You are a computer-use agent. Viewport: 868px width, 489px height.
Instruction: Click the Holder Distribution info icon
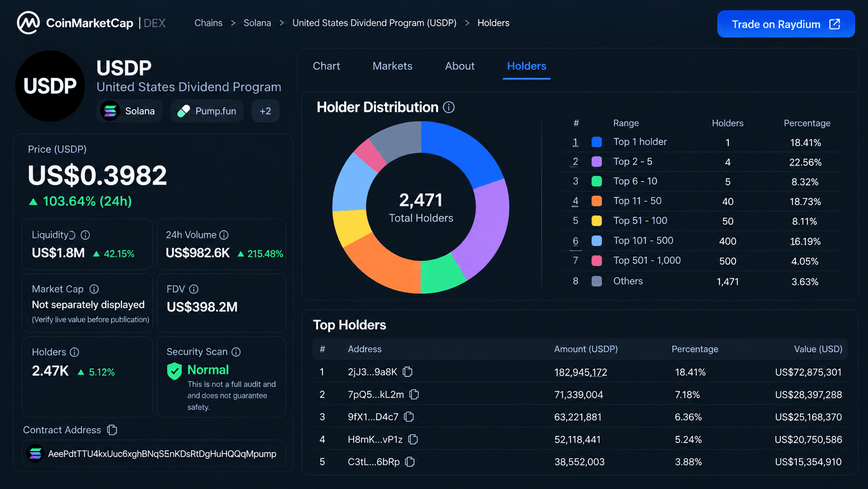(x=449, y=107)
